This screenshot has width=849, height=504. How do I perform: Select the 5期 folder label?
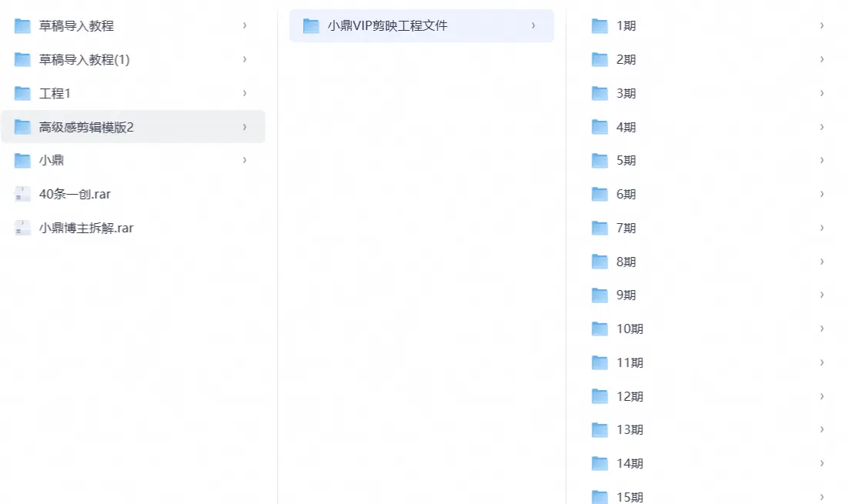(626, 161)
